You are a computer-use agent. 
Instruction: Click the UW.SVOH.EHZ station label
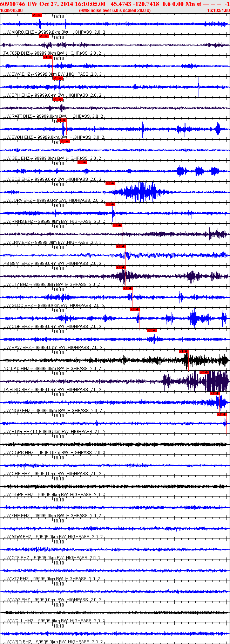(x=54, y=137)
